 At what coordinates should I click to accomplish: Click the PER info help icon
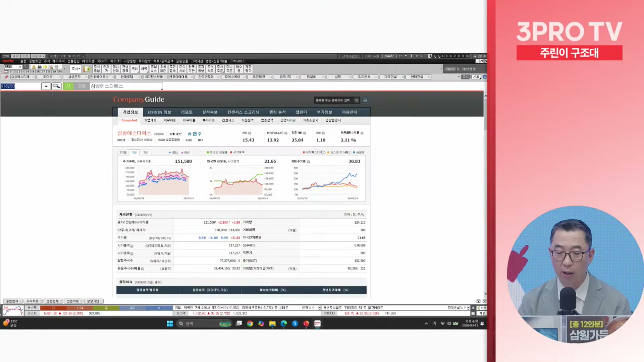tap(250, 133)
